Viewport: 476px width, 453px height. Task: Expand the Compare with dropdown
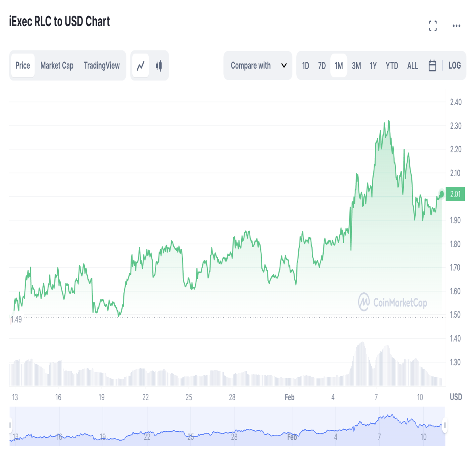(x=258, y=65)
